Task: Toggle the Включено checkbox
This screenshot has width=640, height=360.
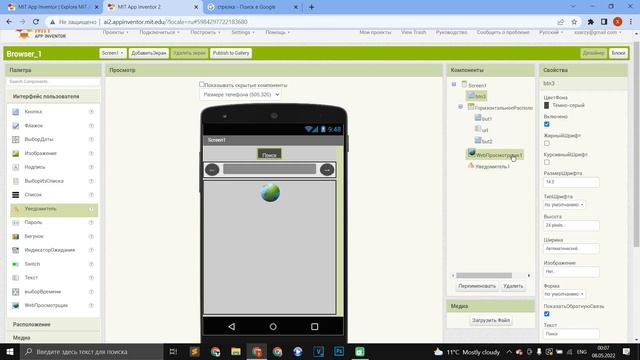Action: pyautogui.click(x=547, y=124)
